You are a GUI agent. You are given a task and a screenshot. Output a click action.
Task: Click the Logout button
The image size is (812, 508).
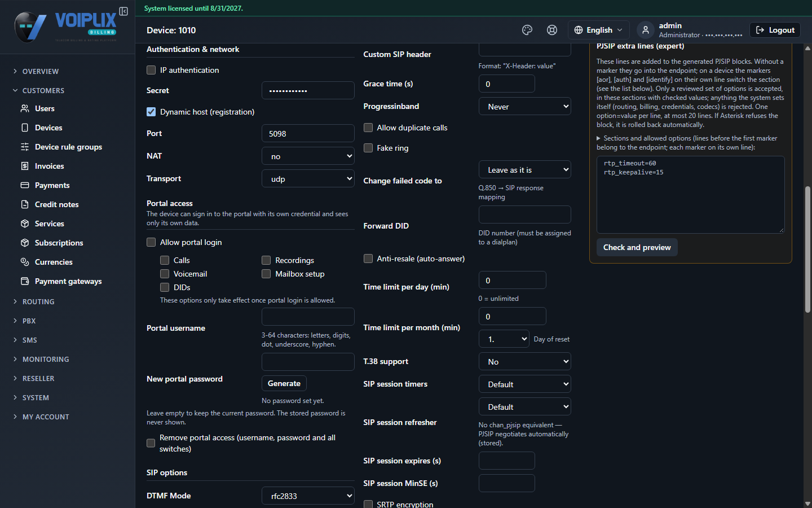[x=775, y=30]
